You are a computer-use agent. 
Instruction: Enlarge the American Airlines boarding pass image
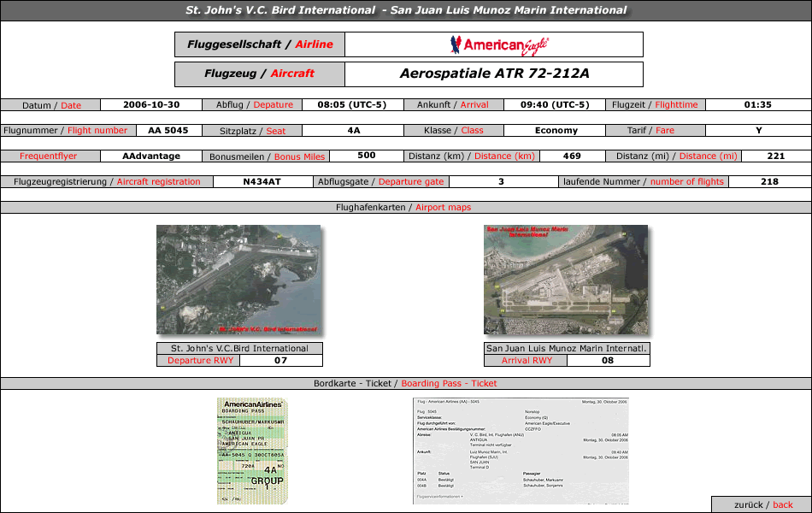[x=252, y=451]
